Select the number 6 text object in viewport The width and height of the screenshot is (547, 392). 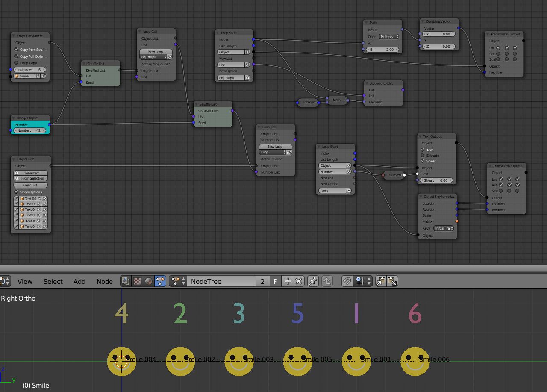pos(415,313)
